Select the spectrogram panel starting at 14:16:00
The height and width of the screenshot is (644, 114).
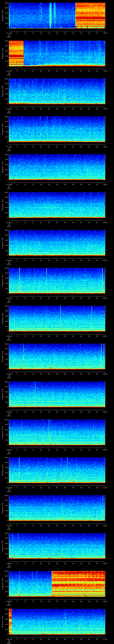(57, 91)
